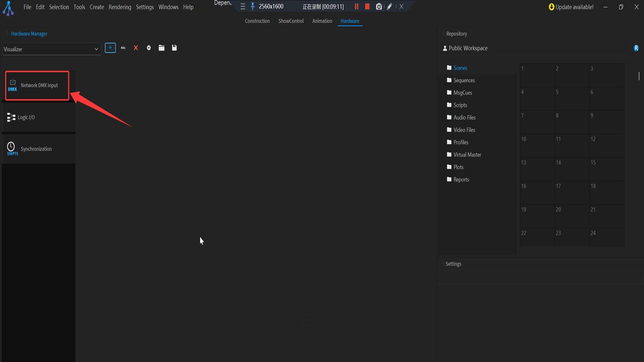Select scene slot 5 in the grid
This screenshot has width=644, height=362.
coord(572,98)
